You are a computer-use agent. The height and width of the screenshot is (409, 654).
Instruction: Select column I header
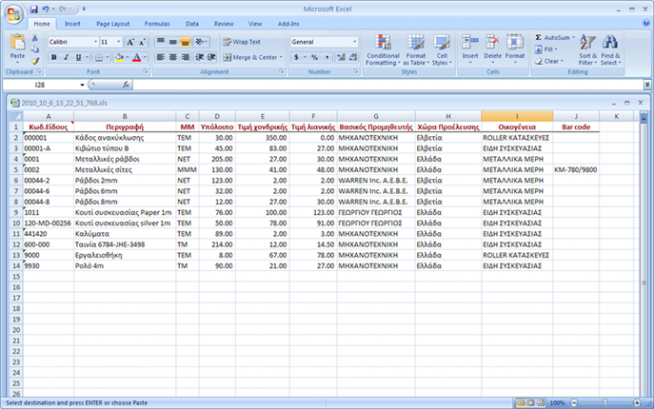click(517, 116)
